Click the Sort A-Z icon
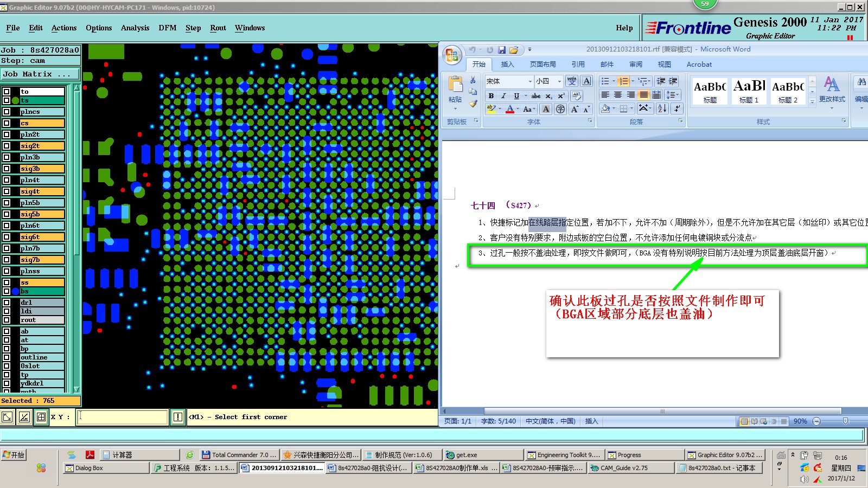The image size is (868, 488). click(662, 108)
